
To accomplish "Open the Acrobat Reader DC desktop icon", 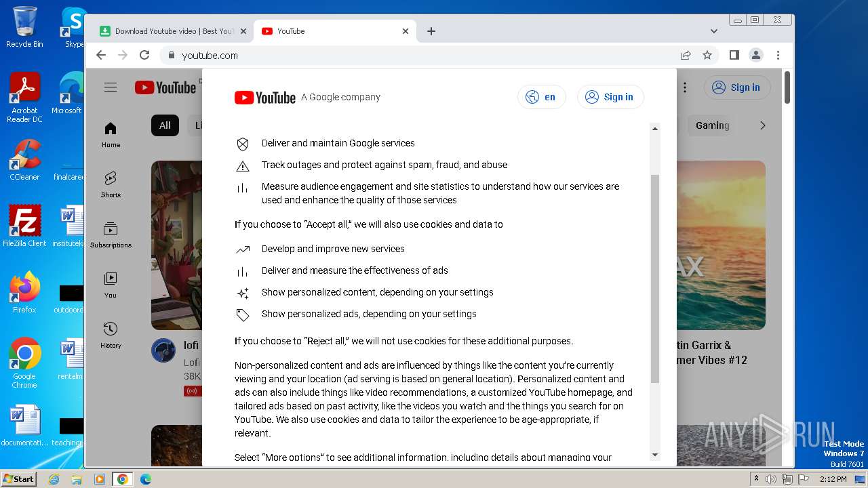I will point(24,98).
